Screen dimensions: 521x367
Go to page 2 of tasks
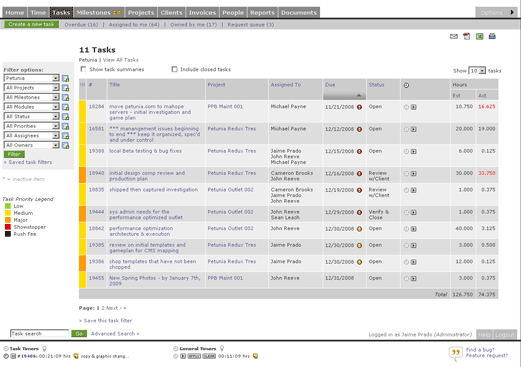[x=103, y=308]
